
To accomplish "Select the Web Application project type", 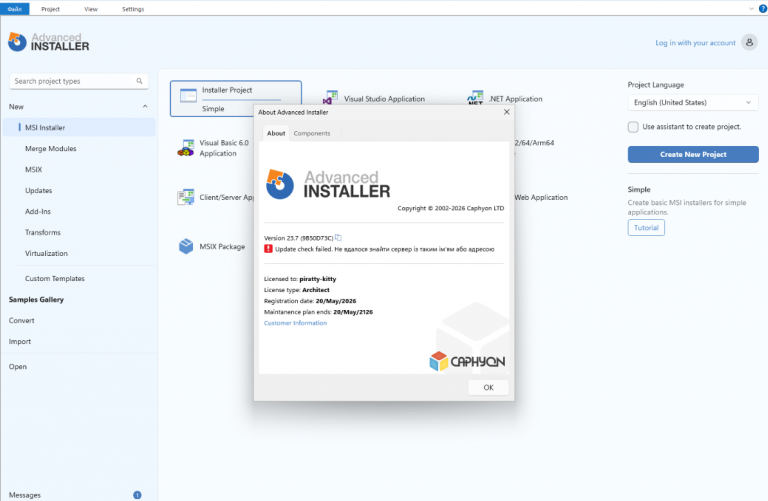I will 541,197.
